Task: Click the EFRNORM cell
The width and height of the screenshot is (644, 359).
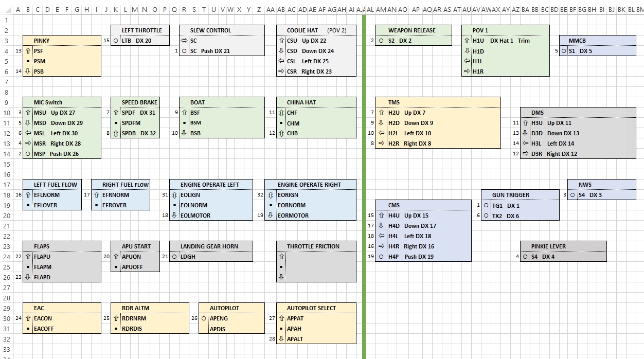Action: pyautogui.click(x=125, y=195)
